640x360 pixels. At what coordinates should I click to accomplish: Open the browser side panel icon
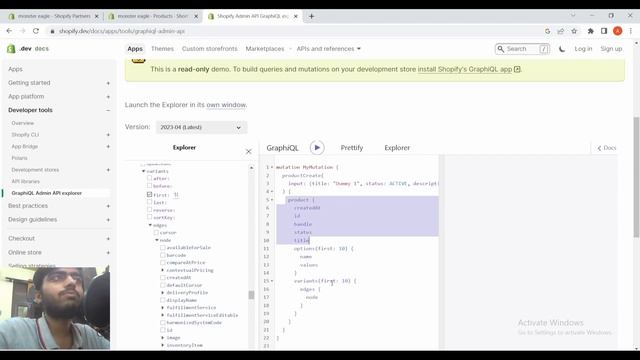(x=604, y=31)
